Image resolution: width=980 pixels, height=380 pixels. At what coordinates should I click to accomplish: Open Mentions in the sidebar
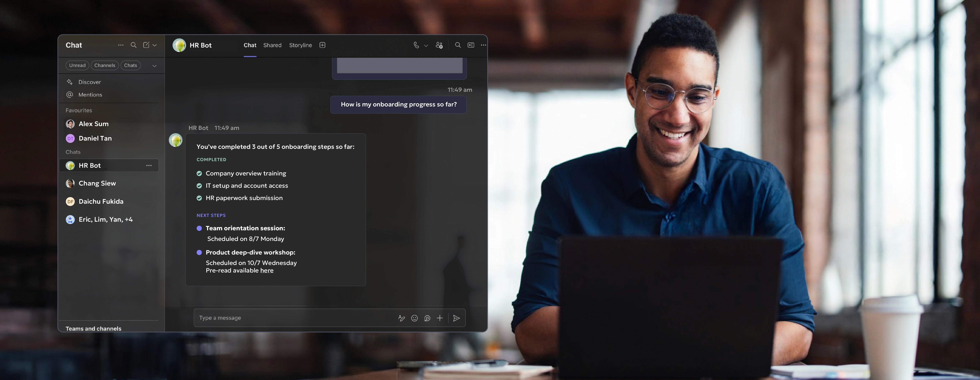click(x=90, y=95)
